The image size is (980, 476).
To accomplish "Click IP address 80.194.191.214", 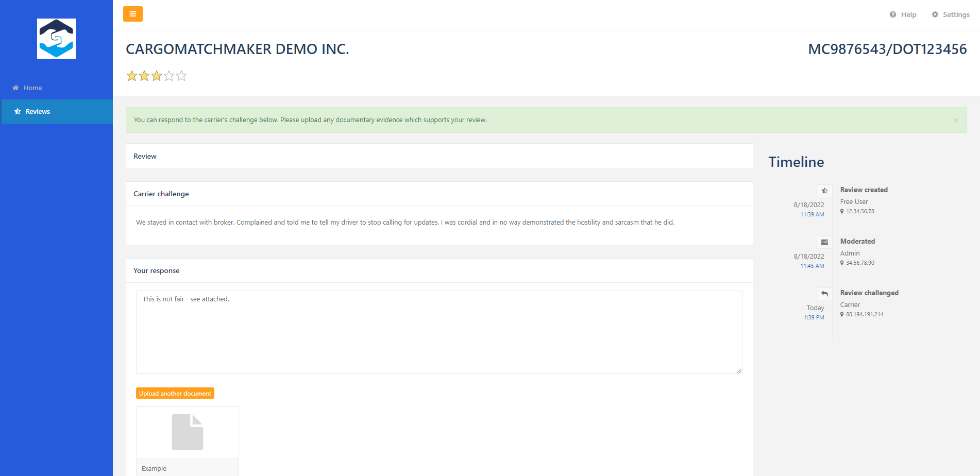I will [x=865, y=314].
